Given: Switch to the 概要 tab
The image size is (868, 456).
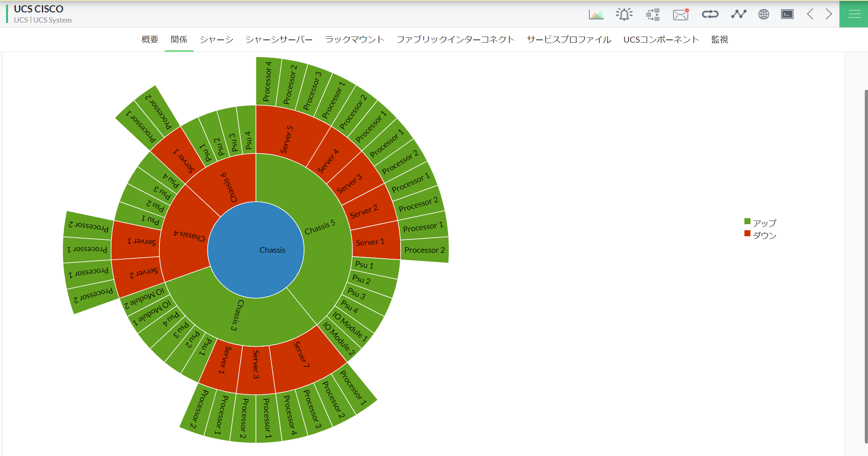Looking at the screenshot, I should click(x=150, y=39).
